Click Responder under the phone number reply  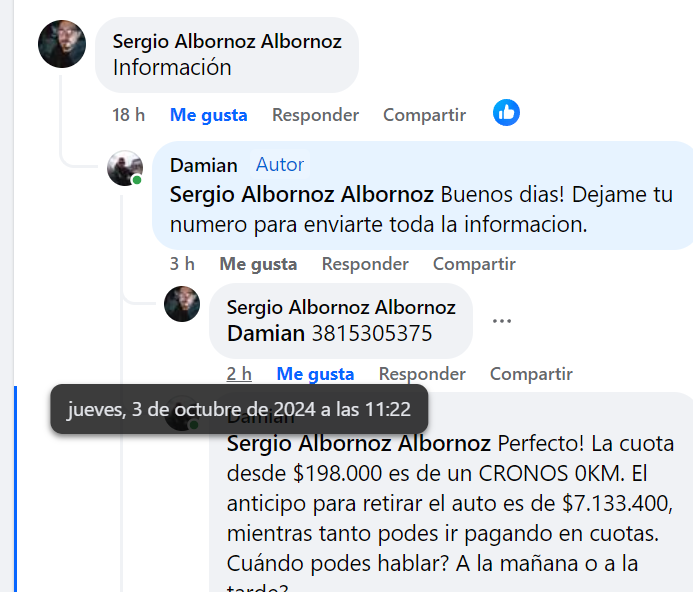pyautogui.click(x=422, y=374)
